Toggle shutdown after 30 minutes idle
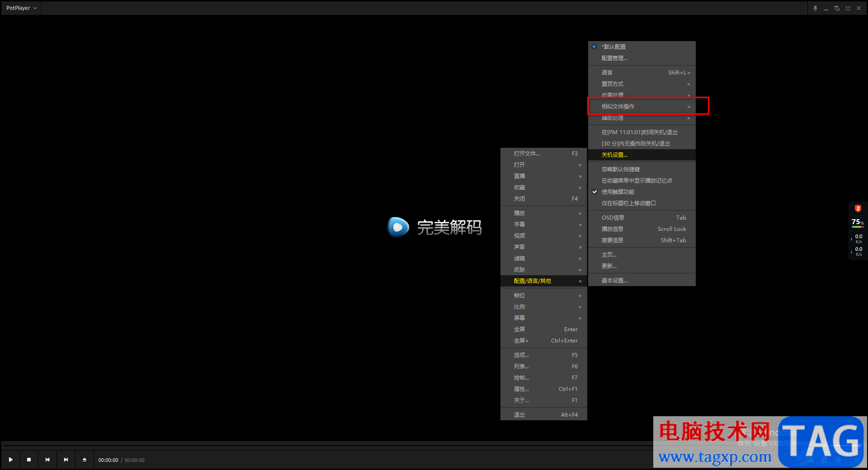Image resolution: width=868 pixels, height=470 pixels. pyautogui.click(x=642, y=144)
